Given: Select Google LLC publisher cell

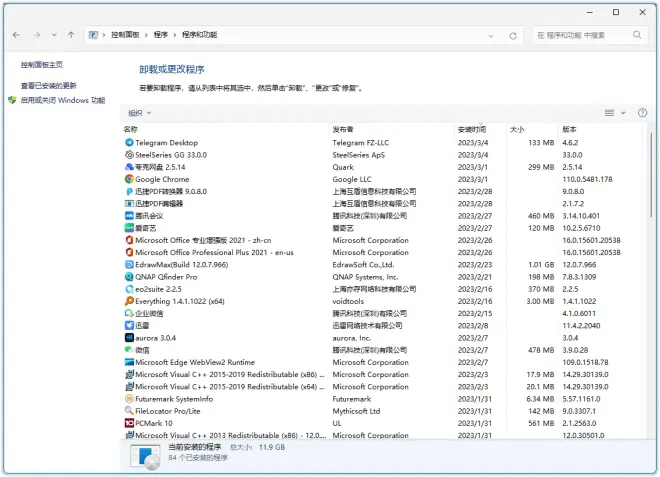Looking at the screenshot, I should pyautogui.click(x=352, y=179).
